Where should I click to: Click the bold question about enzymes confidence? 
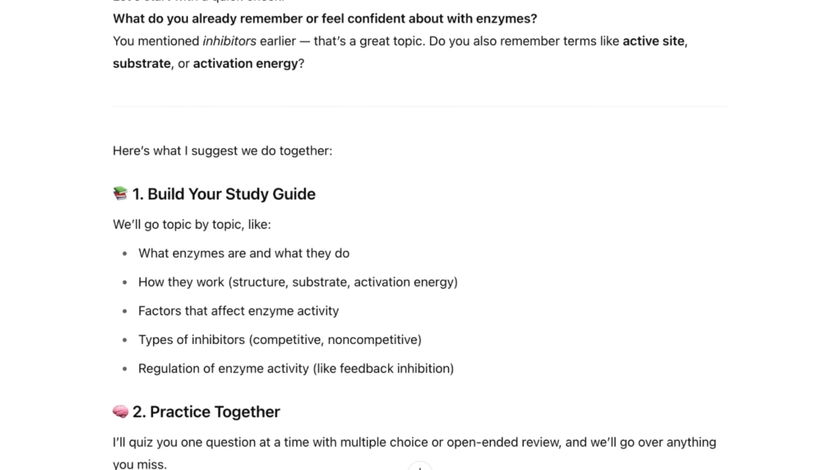(x=324, y=19)
